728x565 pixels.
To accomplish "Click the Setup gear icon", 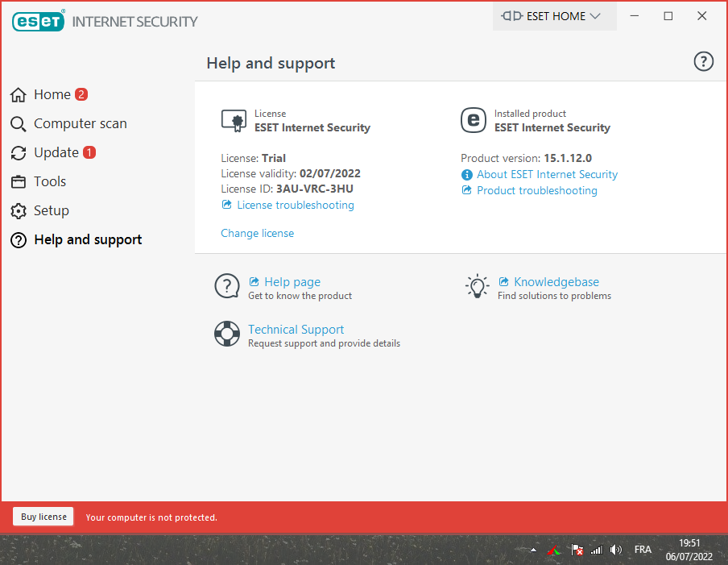I will coord(18,211).
